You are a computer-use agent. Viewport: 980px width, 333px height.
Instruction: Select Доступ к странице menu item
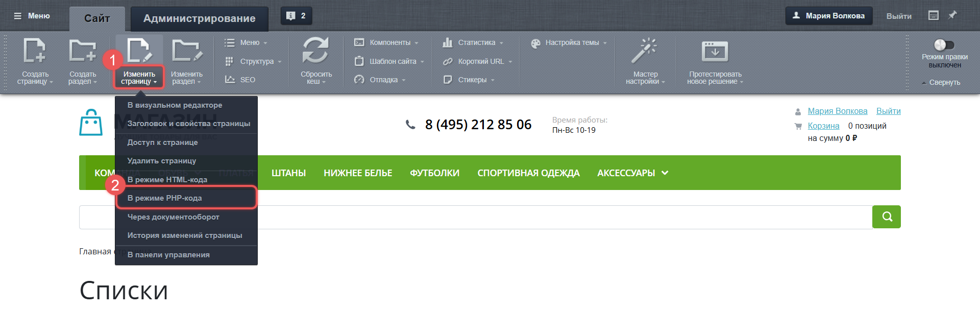[186, 142]
